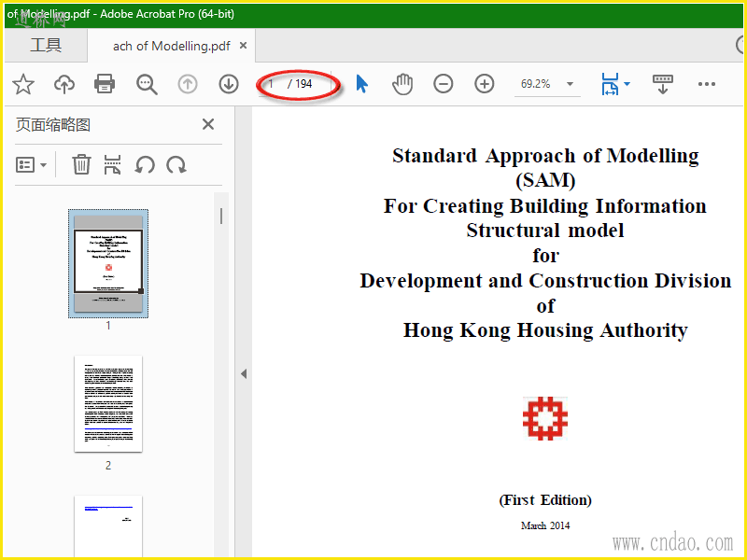Viewport: 747px width, 560px height.
Task: Select page 2 thumbnail
Action: pos(108,404)
